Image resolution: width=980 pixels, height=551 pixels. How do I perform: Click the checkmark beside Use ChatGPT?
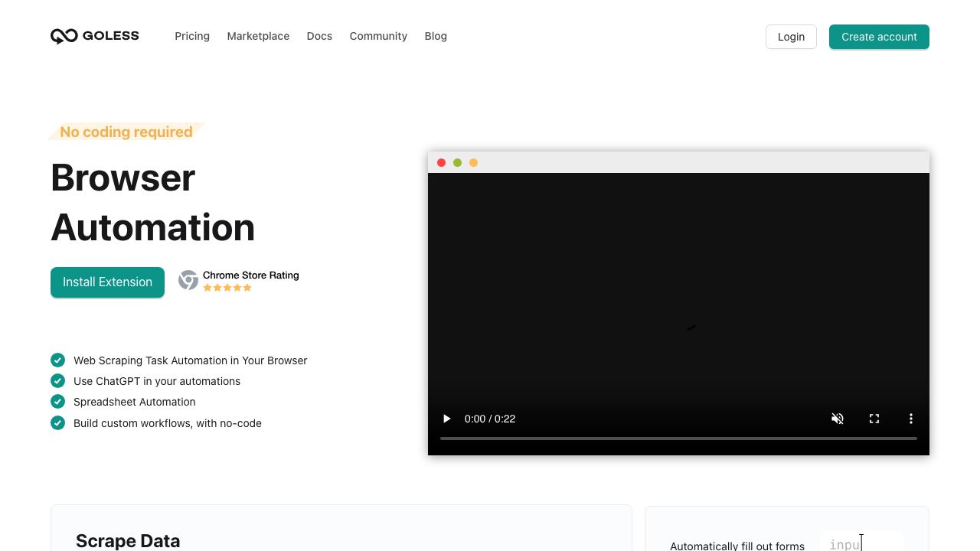click(57, 380)
